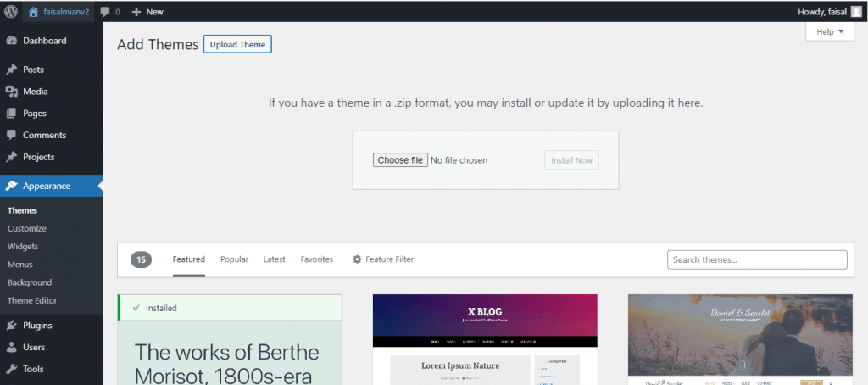The height and width of the screenshot is (385, 868).
Task: Click the Posts pushpin icon
Action: pyautogui.click(x=11, y=70)
